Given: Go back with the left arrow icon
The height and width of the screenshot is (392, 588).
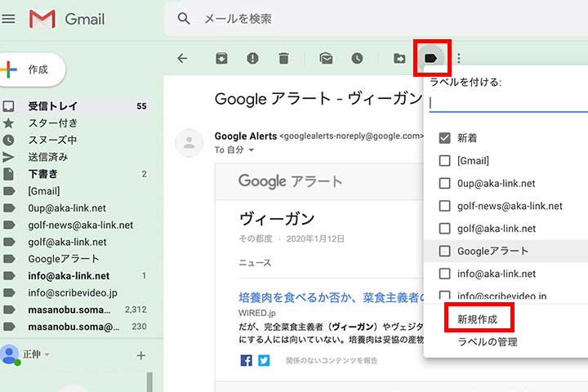Looking at the screenshot, I should pos(182,58).
